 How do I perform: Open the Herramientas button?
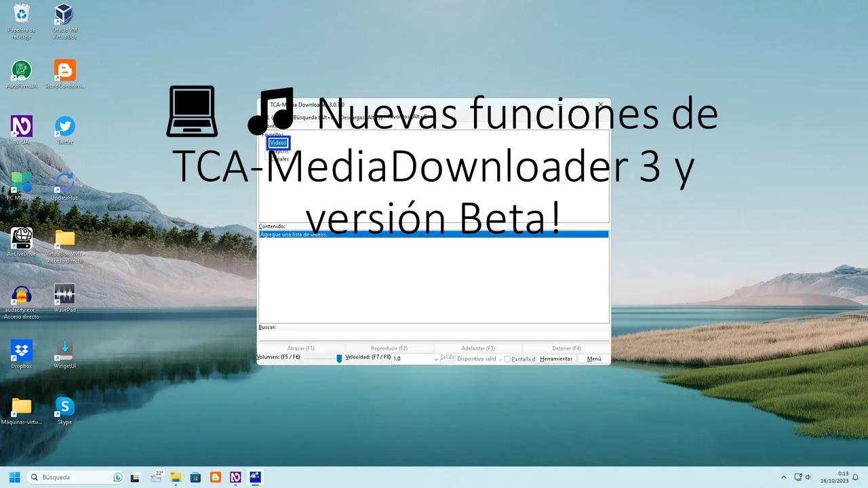click(x=556, y=359)
